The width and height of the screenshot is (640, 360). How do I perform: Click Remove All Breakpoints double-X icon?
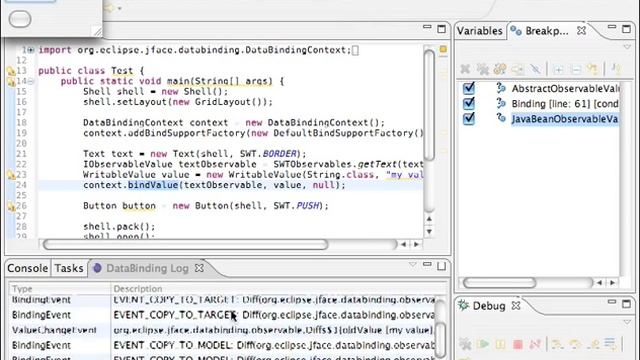tap(482, 69)
